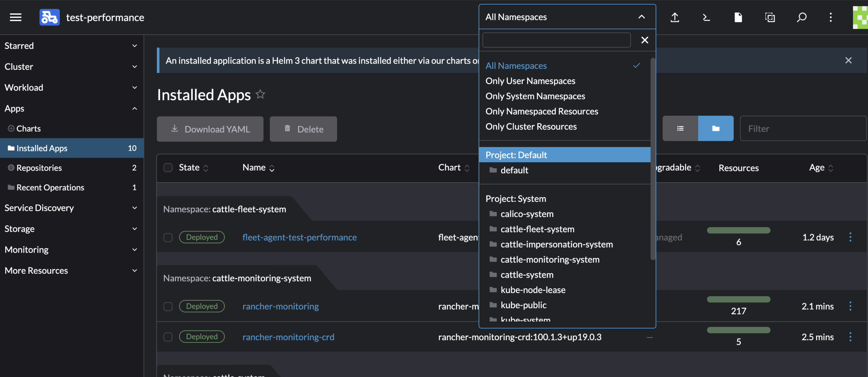The image size is (868, 377).
Task: Check the rancher-monitoring-crd row checkbox
Action: click(168, 337)
